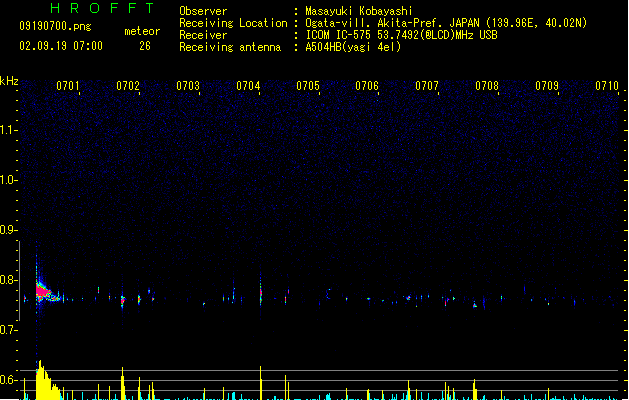Click the 0708 time marker
This screenshot has height=400, width=629.
click(487, 85)
